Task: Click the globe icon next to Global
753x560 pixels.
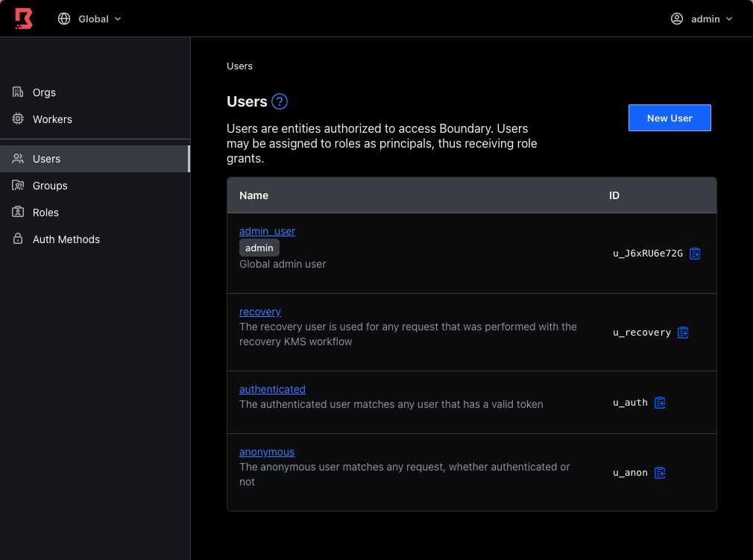Action: (64, 19)
